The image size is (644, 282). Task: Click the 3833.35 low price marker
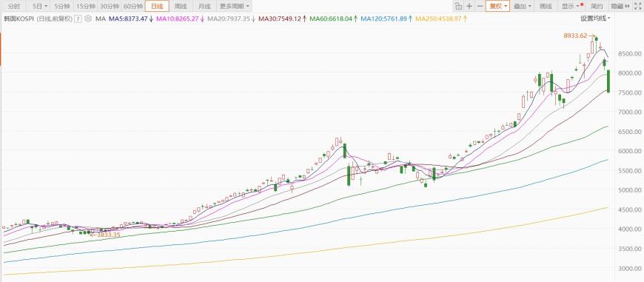click(108, 235)
